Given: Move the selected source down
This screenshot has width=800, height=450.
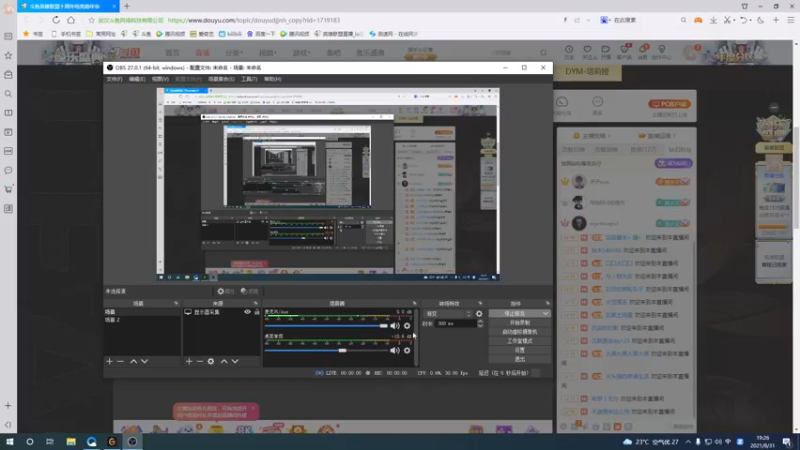Looking at the screenshot, I should [235, 361].
